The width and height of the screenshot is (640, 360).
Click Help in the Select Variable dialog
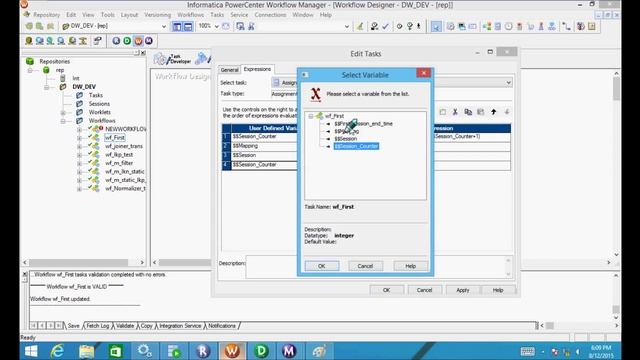coord(411,266)
